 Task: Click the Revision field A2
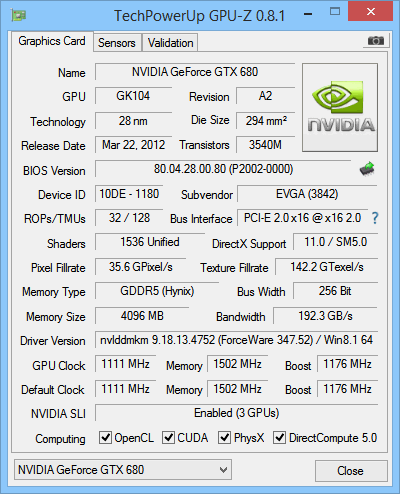pos(265,96)
